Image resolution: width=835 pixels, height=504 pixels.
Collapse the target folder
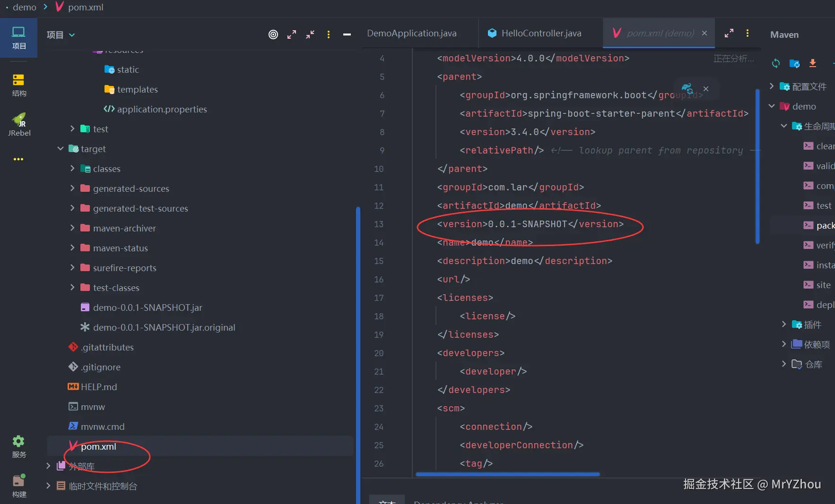pos(60,148)
